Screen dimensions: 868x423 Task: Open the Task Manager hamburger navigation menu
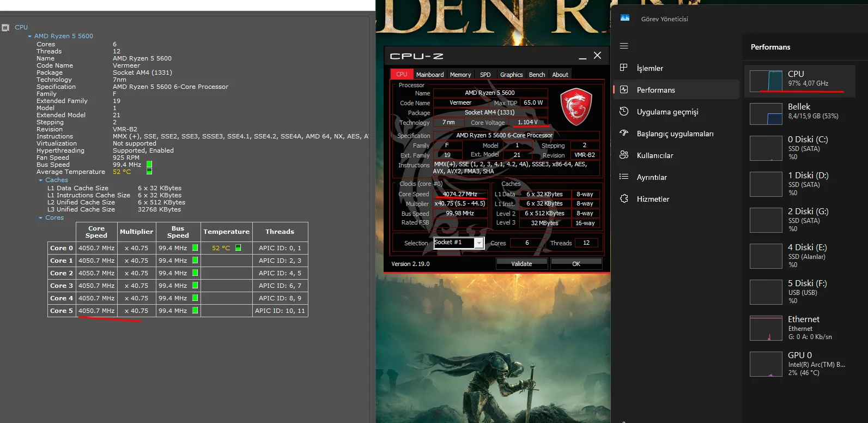point(624,46)
